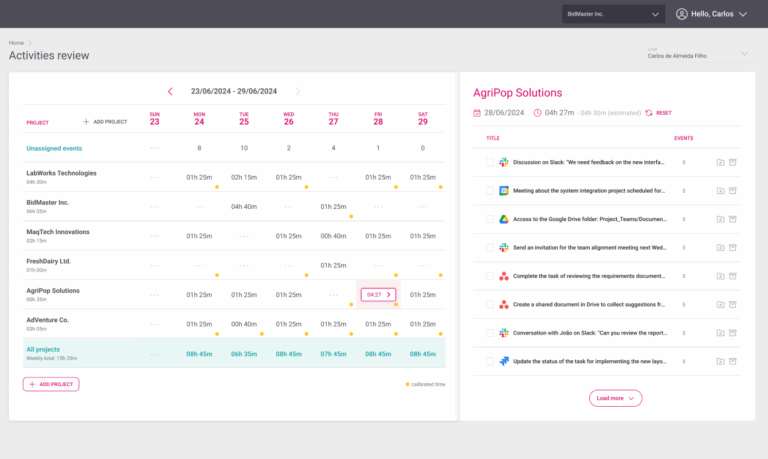The height and width of the screenshot is (459, 768).
Task: Expand the Load more events list
Action: pyautogui.click(x=615, y=398)
